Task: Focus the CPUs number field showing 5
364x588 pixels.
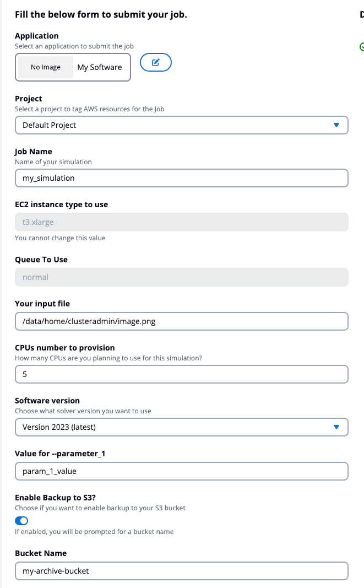Action: pyautogui.click(x=181, y=374)
